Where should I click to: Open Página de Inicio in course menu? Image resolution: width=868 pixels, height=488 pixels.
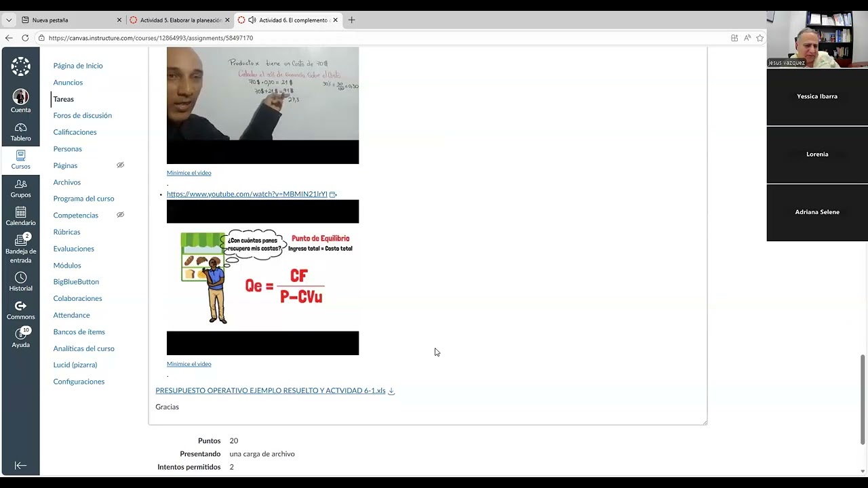click(78, 66)
